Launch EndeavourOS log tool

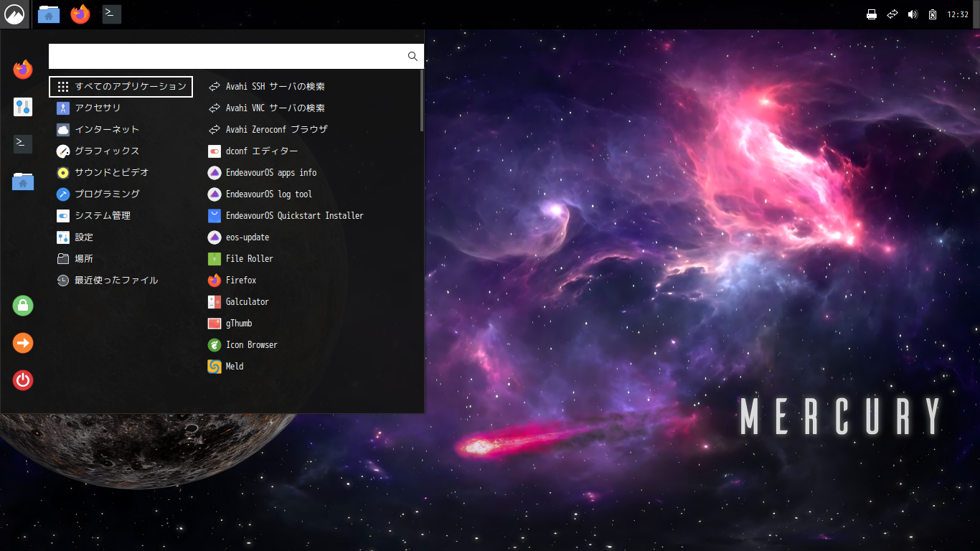[309, 194]
